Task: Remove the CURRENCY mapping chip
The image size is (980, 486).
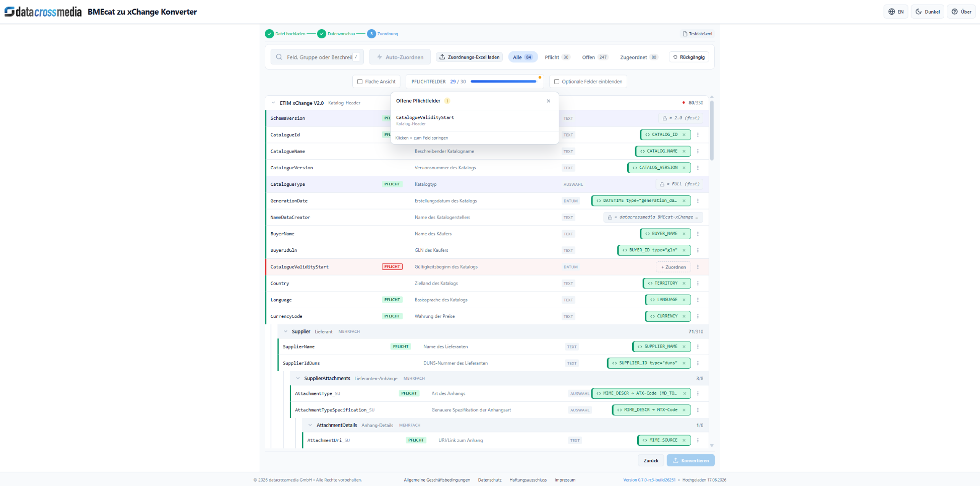Action: (x=684, y=316)
